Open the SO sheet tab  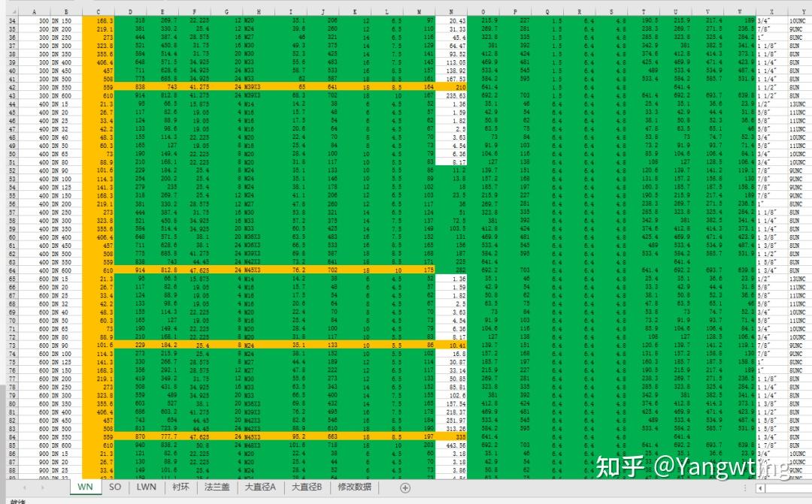(115, 487)
